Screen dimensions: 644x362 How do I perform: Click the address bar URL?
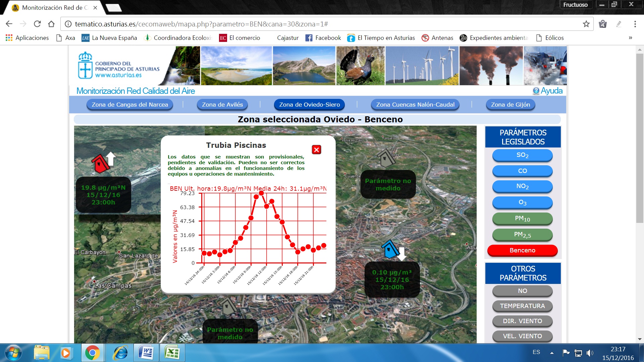click(201, 24)
